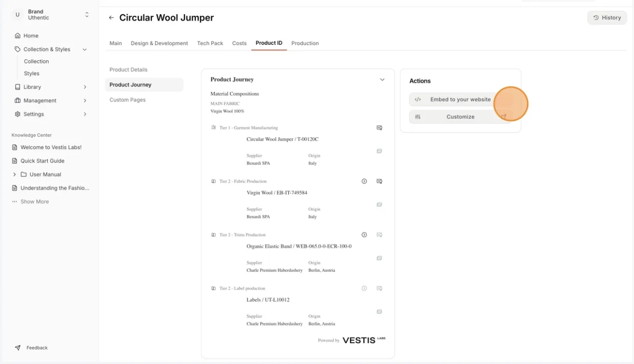Expand the Library menu chevron
Viewport: 634px width, 364px height.
(x=85, y=87)
